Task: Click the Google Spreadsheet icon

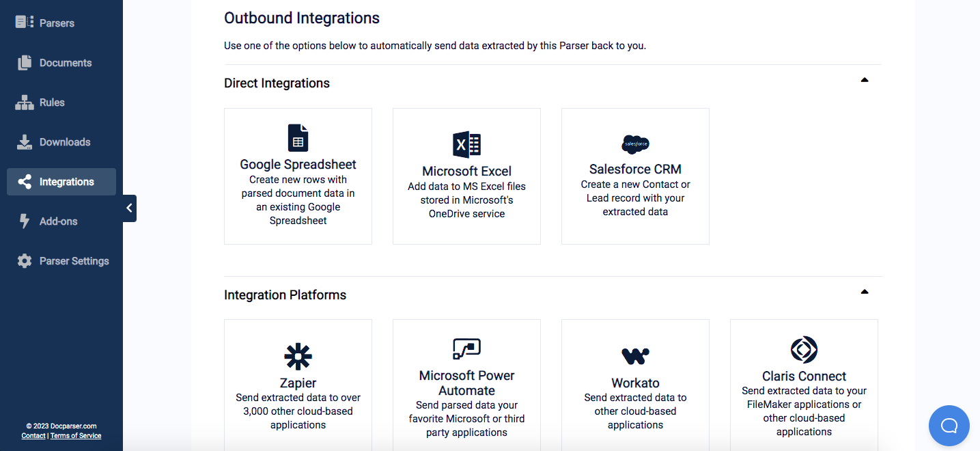Action: pos(298,137)
